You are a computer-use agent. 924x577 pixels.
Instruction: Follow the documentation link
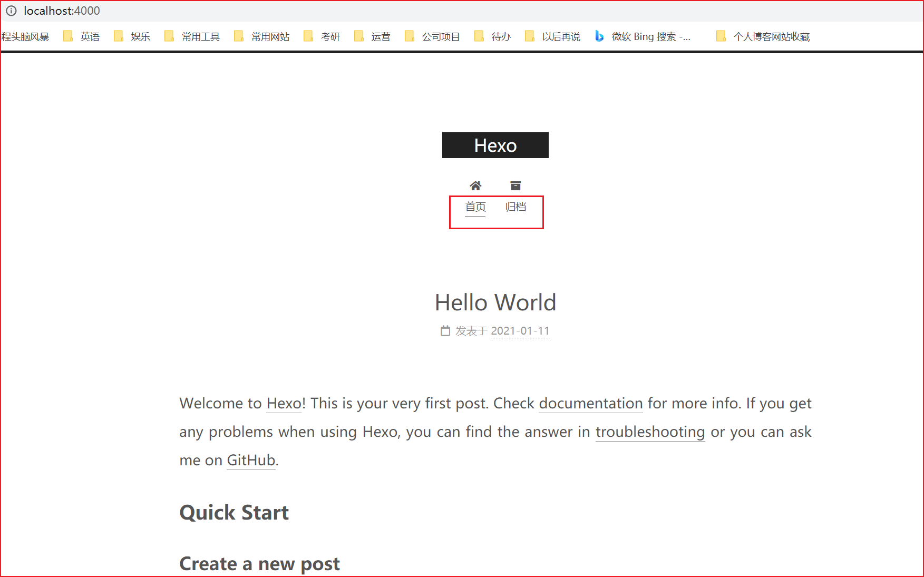pos(591,403)
